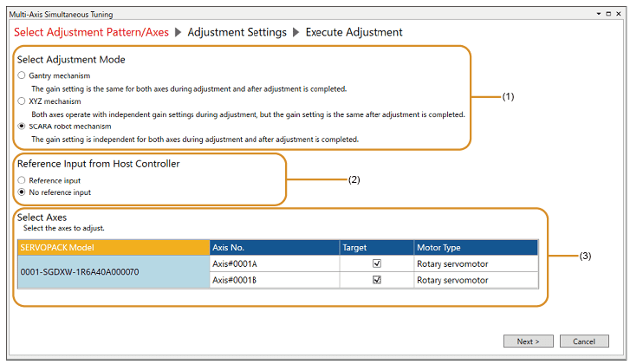Open the Execute Adjustment step
This screenshot has height=364, width=630.
354,32
